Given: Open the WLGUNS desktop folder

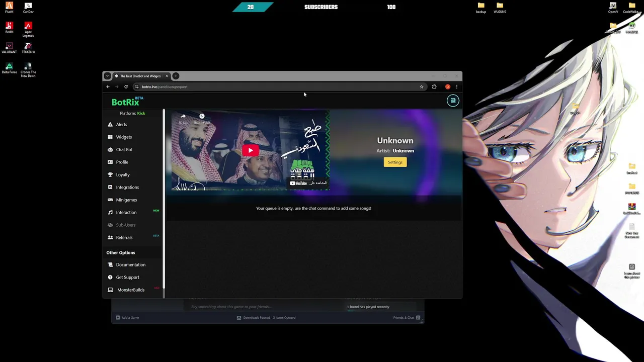Looking at the screenshot, I should click(x=500, y=8).
